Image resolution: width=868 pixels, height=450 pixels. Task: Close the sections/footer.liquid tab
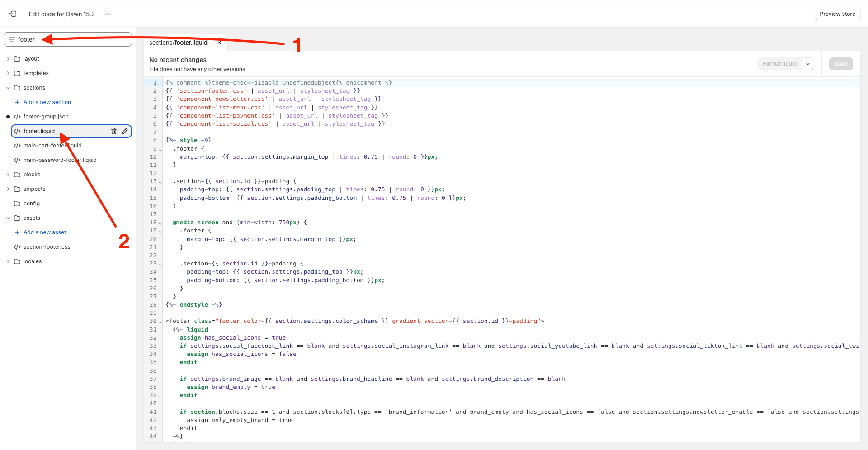coord(219,43)
